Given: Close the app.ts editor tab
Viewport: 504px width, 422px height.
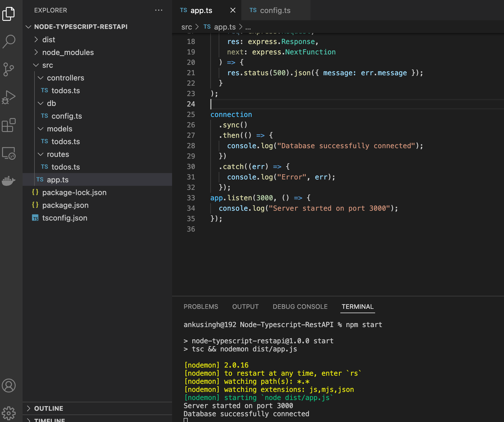Looking at the screenshot, I should (233, 10).
